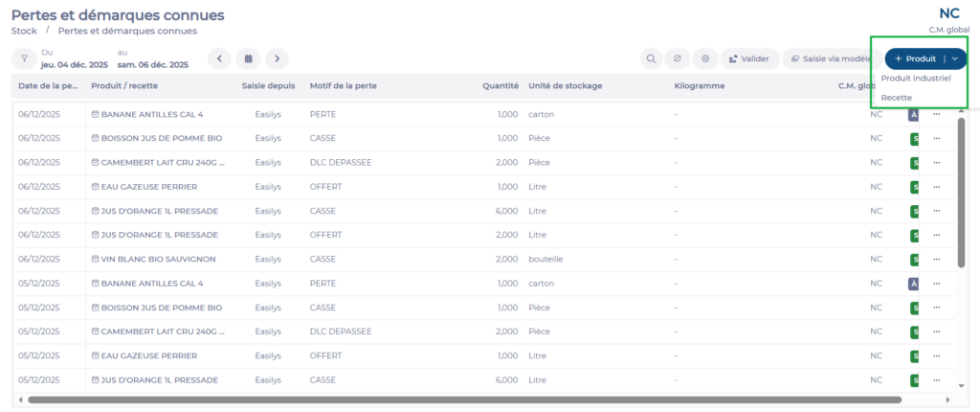Go to next date range arrow

pyautogui.click(x=277, y=58)
